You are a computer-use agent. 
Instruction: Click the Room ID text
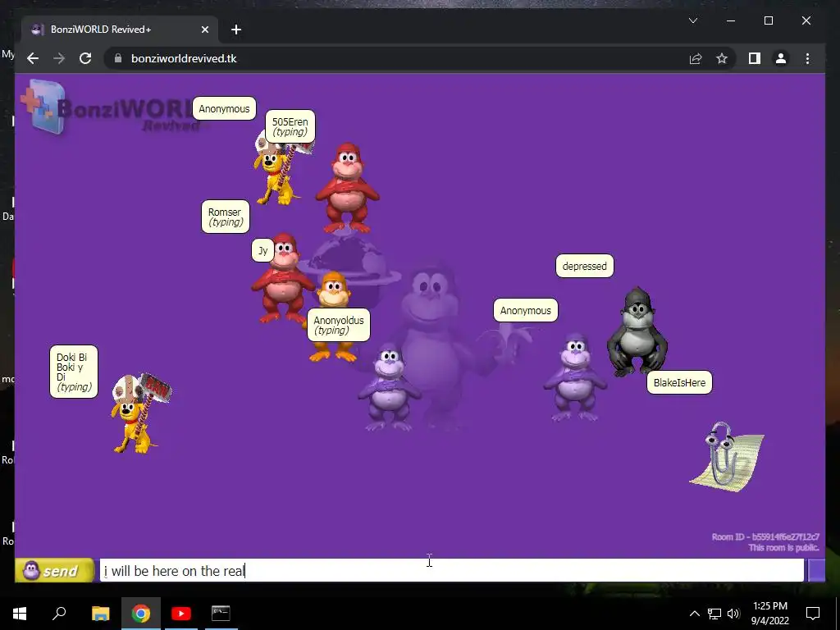765,536
